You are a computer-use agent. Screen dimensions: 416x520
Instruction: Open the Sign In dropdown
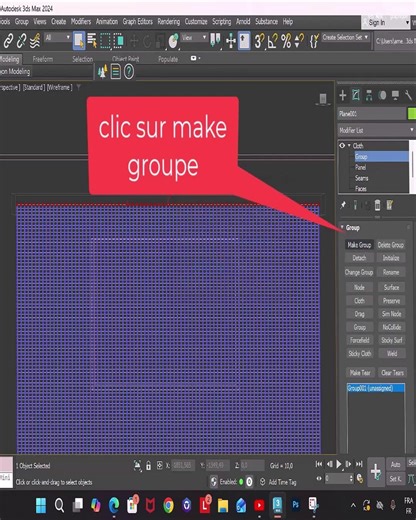pos(385,23)
